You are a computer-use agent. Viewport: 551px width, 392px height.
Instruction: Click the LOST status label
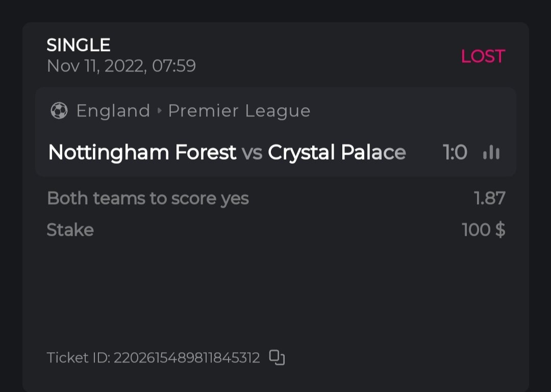point(483,56)
